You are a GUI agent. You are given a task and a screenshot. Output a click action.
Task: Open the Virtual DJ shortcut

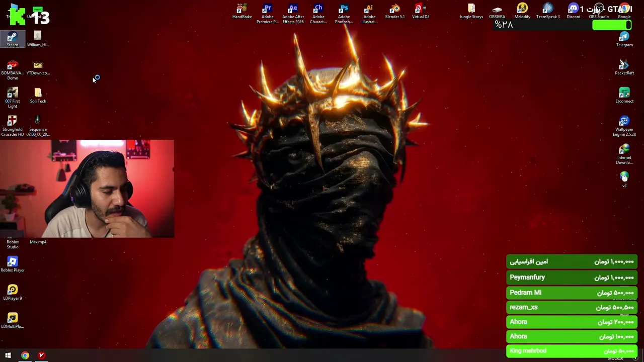pos(420,12)
